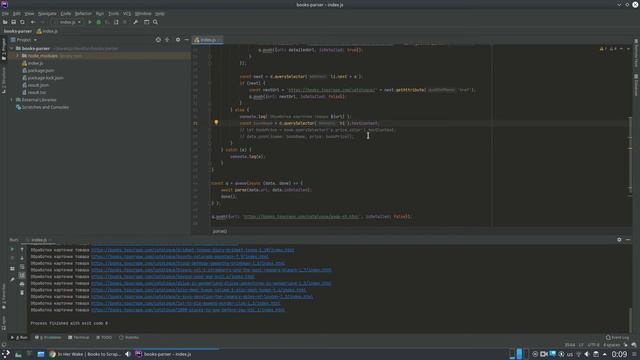640x360 pixels.
Task: Start debugging with the green bug icon
Action: pos(98,22)
